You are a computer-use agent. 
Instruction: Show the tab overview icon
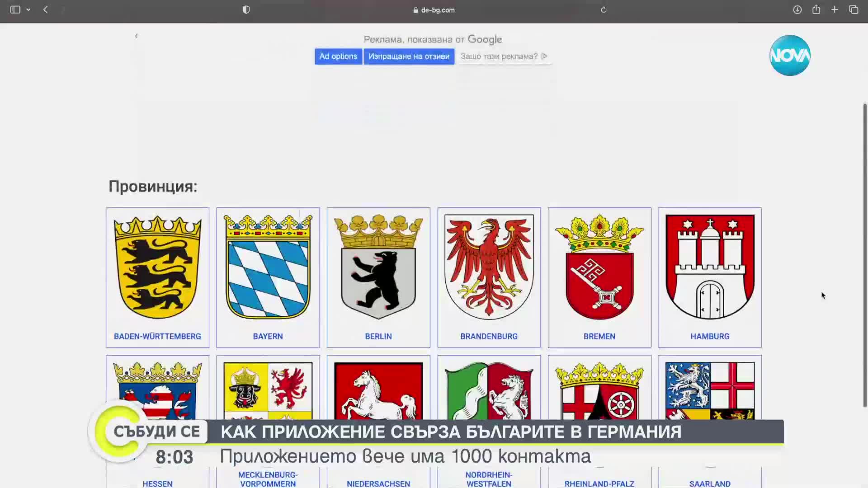point(854,9)
